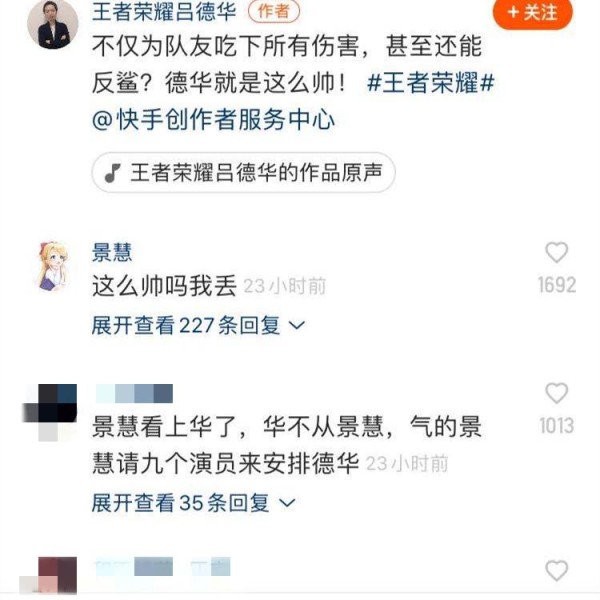600x600 pixels.
Task: Open the #王者荣耀# hashtag
Action: [431, 82]
